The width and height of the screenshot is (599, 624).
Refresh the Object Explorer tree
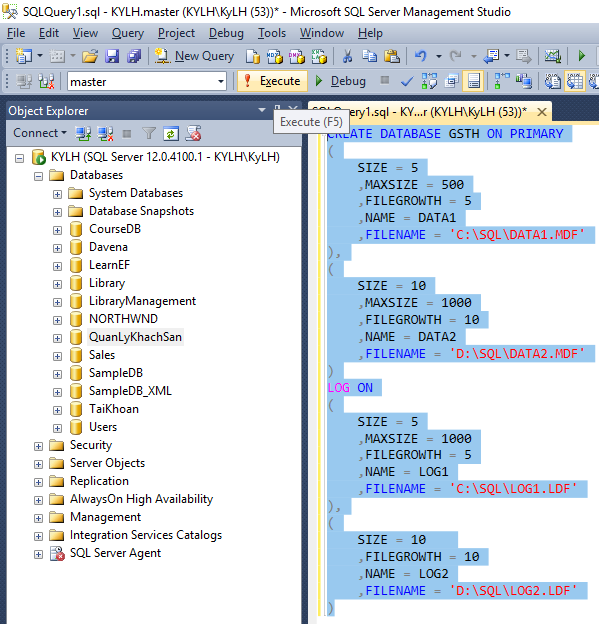[171, 134]
